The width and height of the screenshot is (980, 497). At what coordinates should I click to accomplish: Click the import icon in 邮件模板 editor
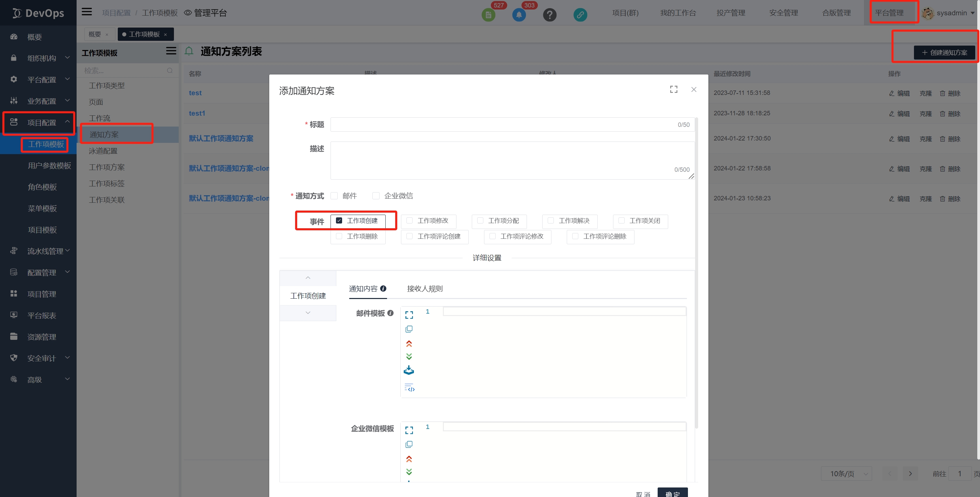409,370
